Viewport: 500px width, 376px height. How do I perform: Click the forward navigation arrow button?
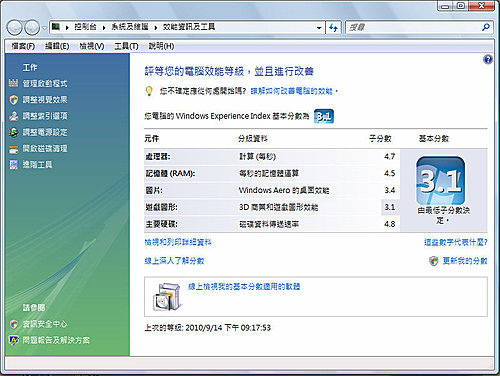coord(32,28)
